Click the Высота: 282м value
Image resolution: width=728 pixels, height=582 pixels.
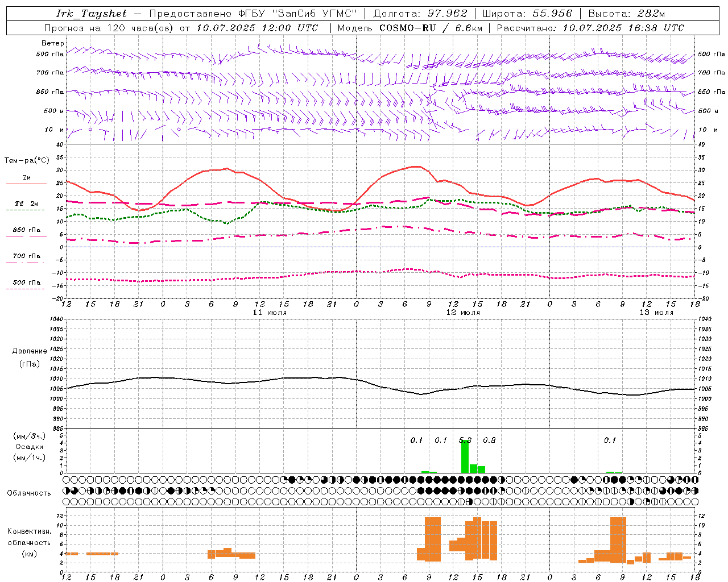627,14
